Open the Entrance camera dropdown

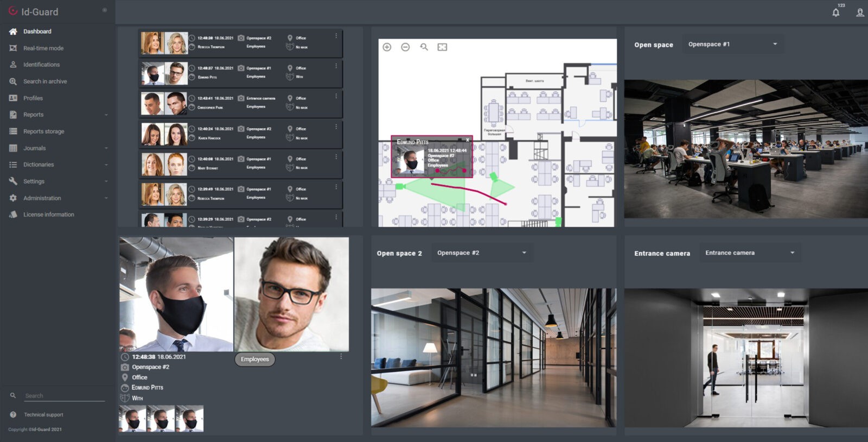click(750, 252)
